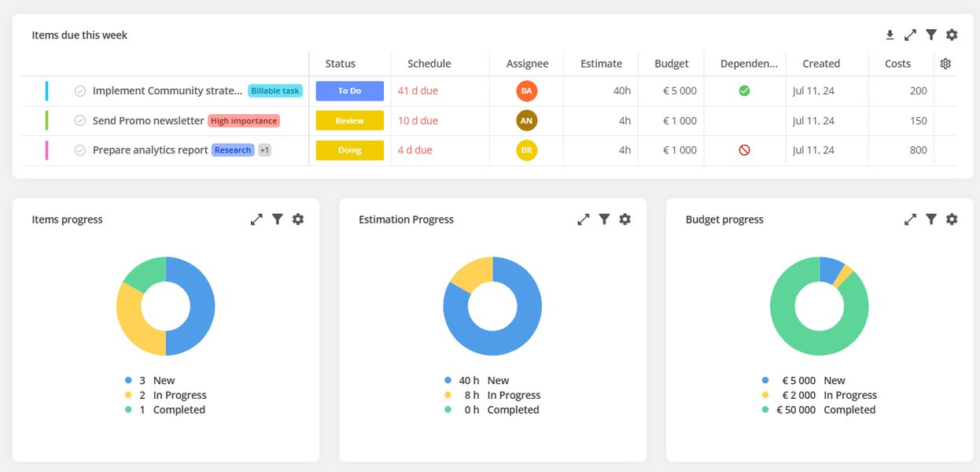The height and width of the screenshot is (472, 980).
Task: Click assignee avatar BA on Implement Community strategy row
Action: coord(525,90)
